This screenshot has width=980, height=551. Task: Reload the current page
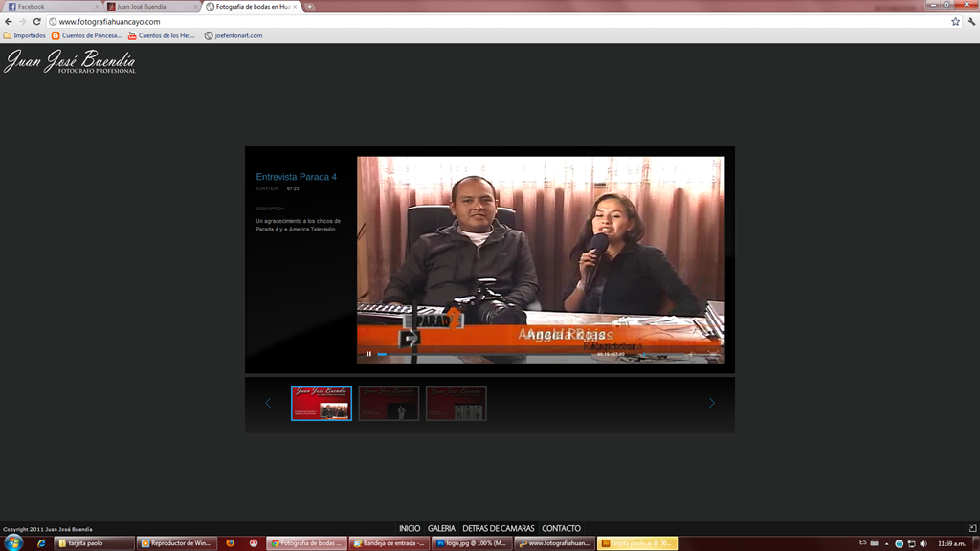(37, 22)
